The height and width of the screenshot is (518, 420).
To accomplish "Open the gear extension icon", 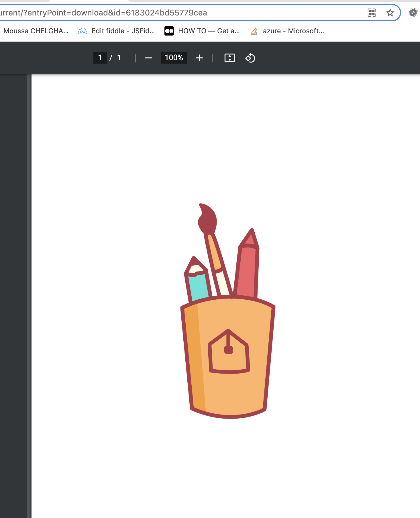I will pos(413,13).
